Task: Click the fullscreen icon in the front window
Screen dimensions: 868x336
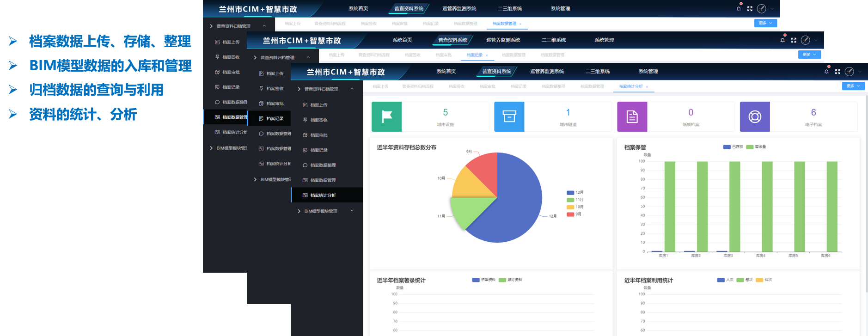Action: [x=837, y=72]
